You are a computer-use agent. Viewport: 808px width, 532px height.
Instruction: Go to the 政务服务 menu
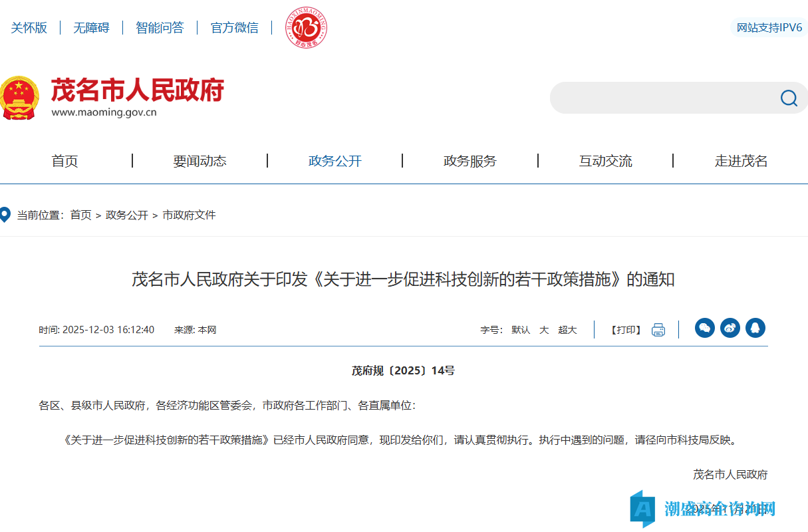coord(470,161)
